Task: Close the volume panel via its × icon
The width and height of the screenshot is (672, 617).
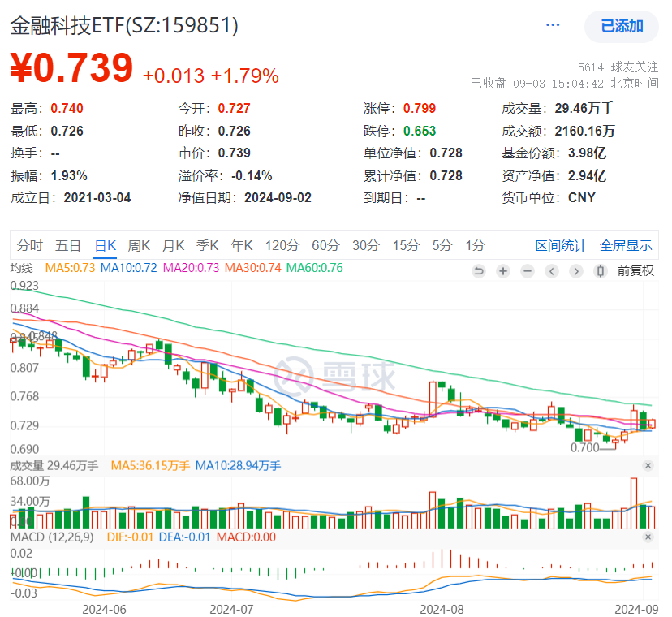Action: point(648,465)
